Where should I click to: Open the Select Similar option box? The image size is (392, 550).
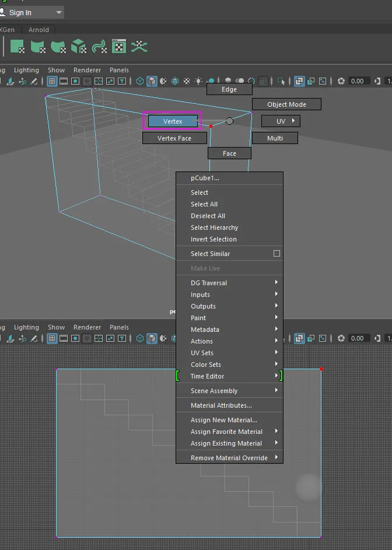pos(276,254)
